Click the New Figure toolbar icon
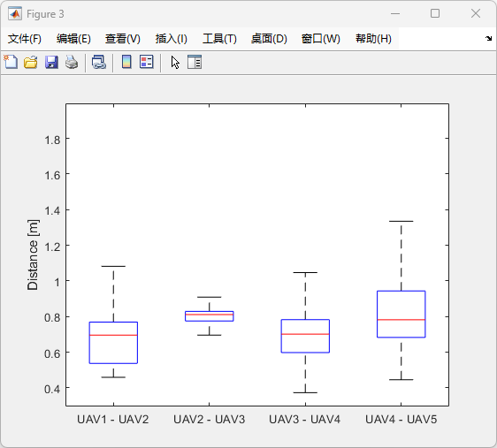 pos(11,62)
